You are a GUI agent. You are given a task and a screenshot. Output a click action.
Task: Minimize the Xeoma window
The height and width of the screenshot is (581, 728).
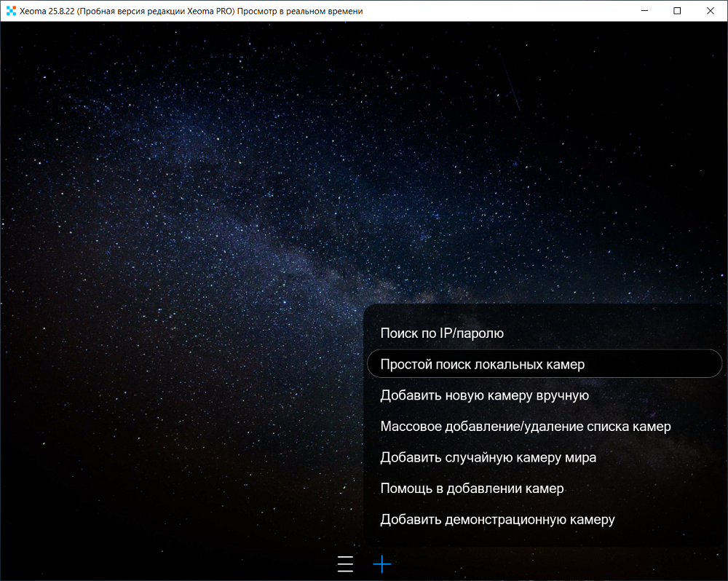[x=644, y=11]
